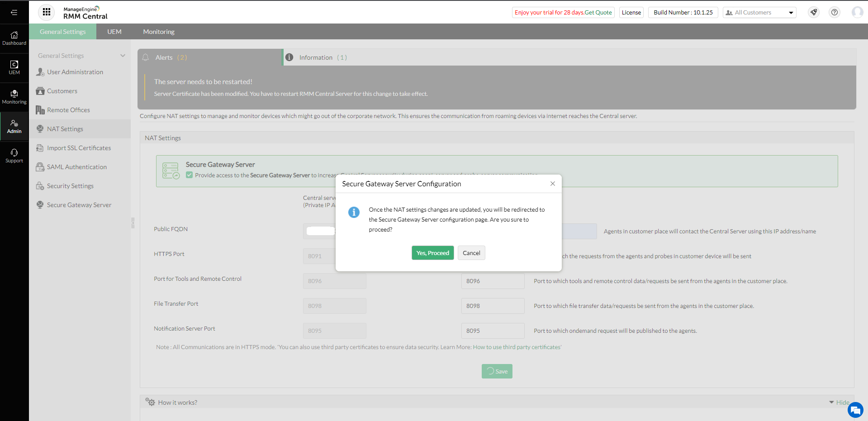
Task: Click Get Quote for the trial
Action: [598, 12]
